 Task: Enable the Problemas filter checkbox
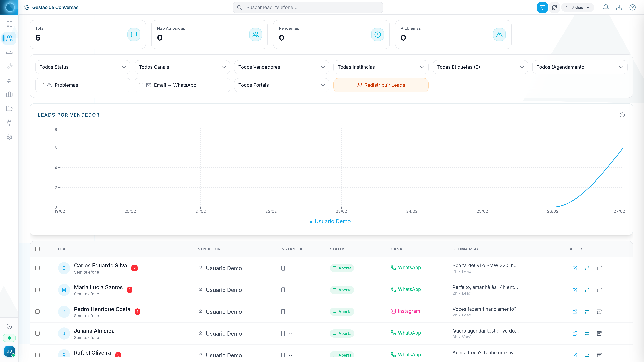coord(41,85)
